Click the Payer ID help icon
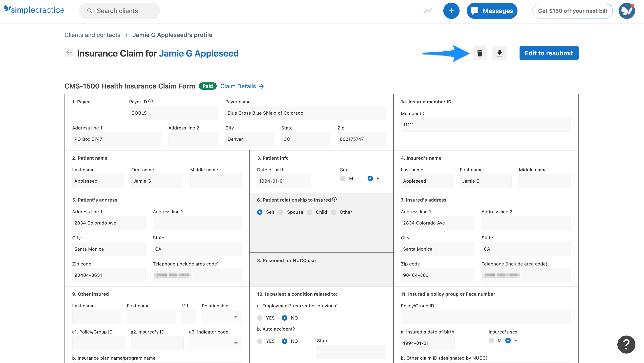Viewport: 644px width, 363px height. [x=150, y=101]
